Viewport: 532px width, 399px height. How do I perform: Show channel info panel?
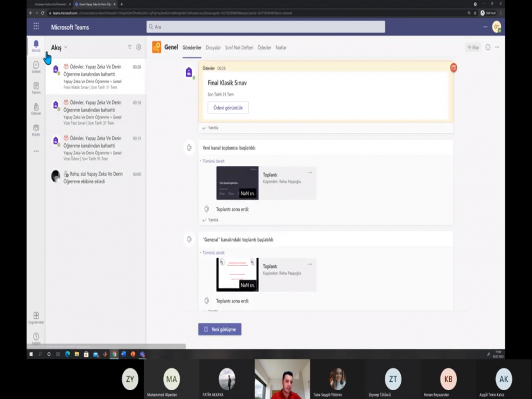(488, 47)
